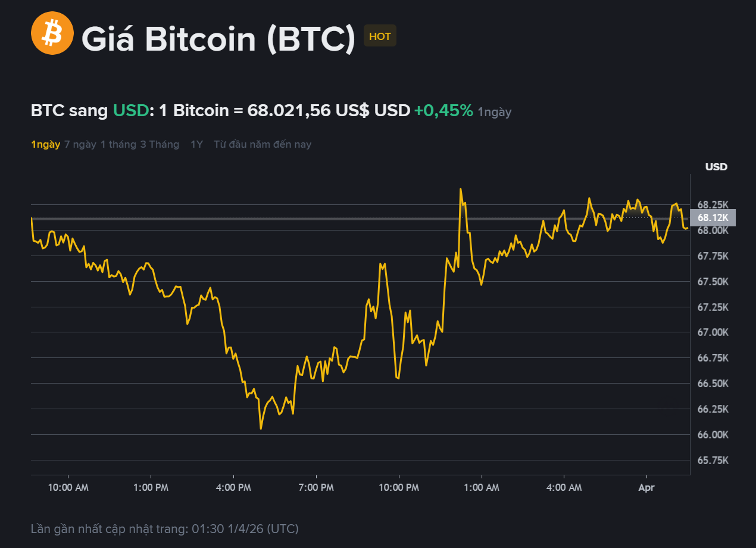Click the USD label above price axis
The image size is (756, 548).
(716, 167)
